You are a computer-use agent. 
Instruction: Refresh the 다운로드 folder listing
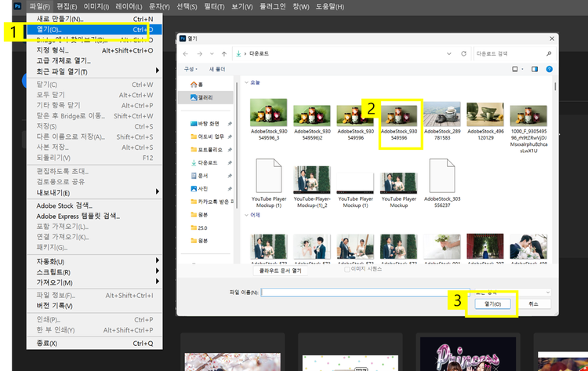pos(463,53)
